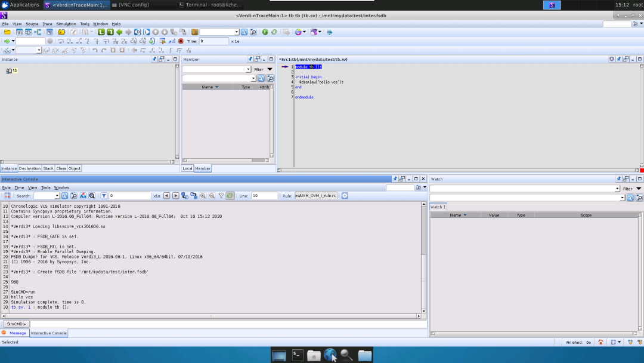The height and width of the screenshot is (363, 644).
Task: Toggle pin on Watch pane header
Action: tap(618, 179)
